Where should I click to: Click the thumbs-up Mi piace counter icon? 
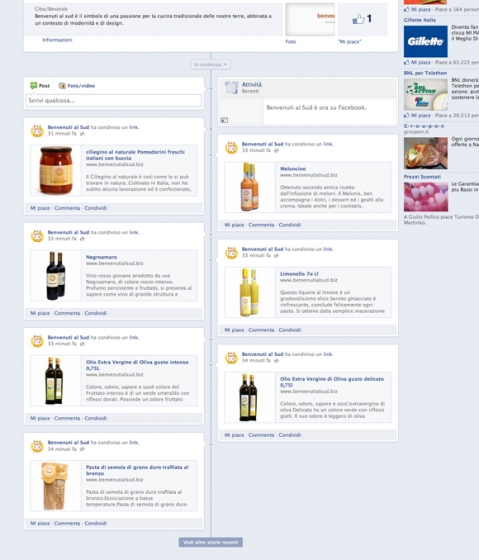358,19
